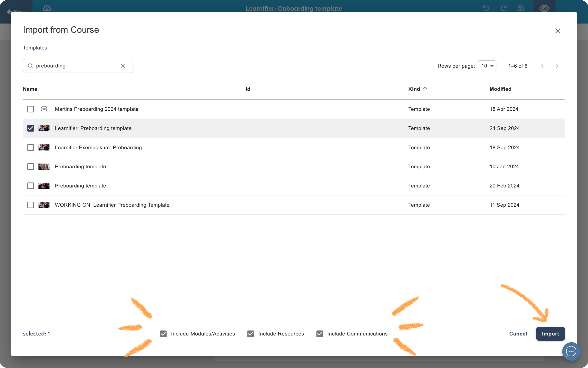
Task: Sort by Id column header
Action: tap(248, 89)
